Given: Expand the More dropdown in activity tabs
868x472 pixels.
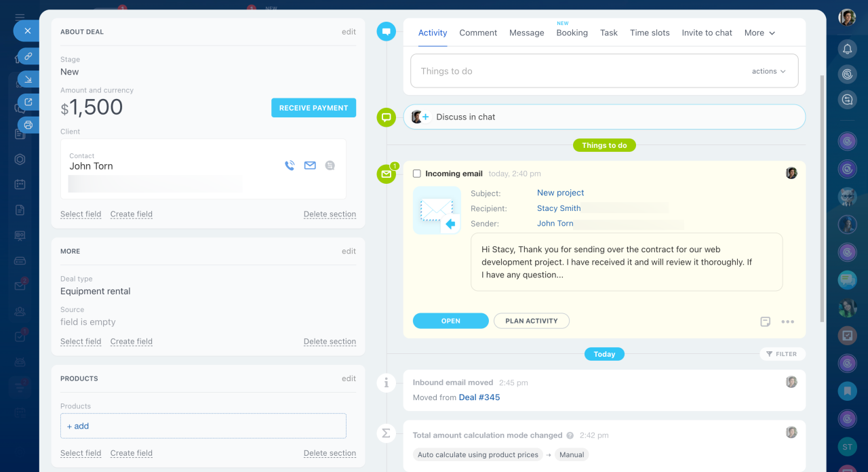Looking at the screenshot, I should click(x=759, y=33).
